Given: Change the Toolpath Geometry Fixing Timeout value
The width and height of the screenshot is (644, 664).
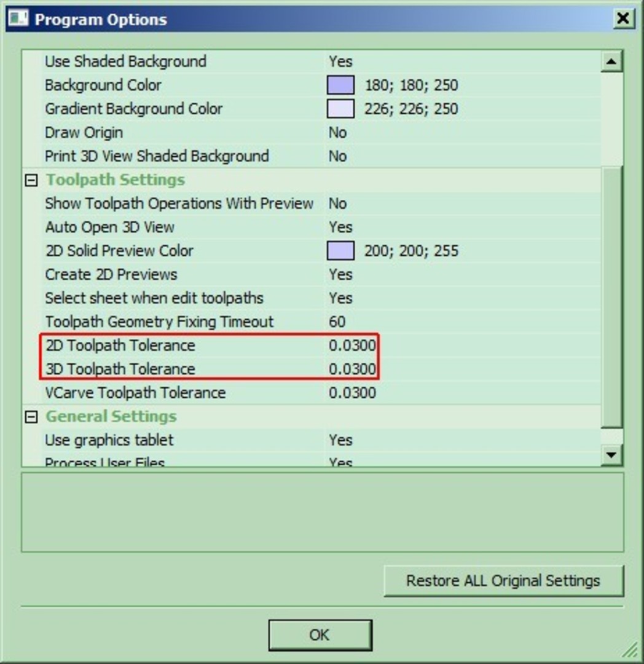Looking at the screenshot, I should [337, 322].
